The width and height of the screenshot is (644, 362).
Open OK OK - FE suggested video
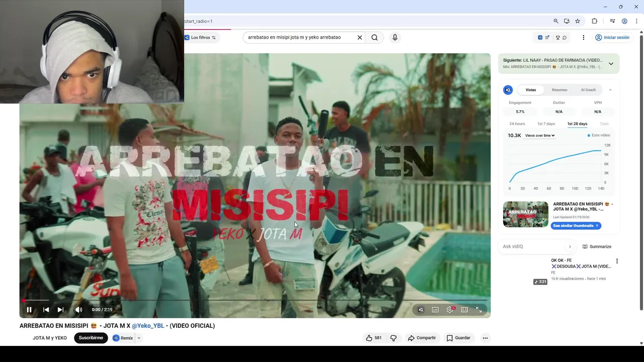tap(581, 263)
